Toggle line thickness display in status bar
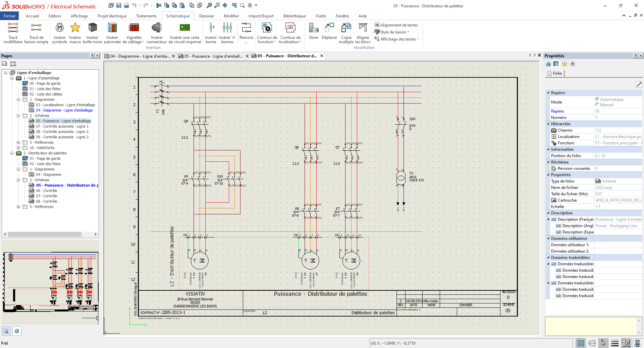Screen dimensions: 644x348 615,343
